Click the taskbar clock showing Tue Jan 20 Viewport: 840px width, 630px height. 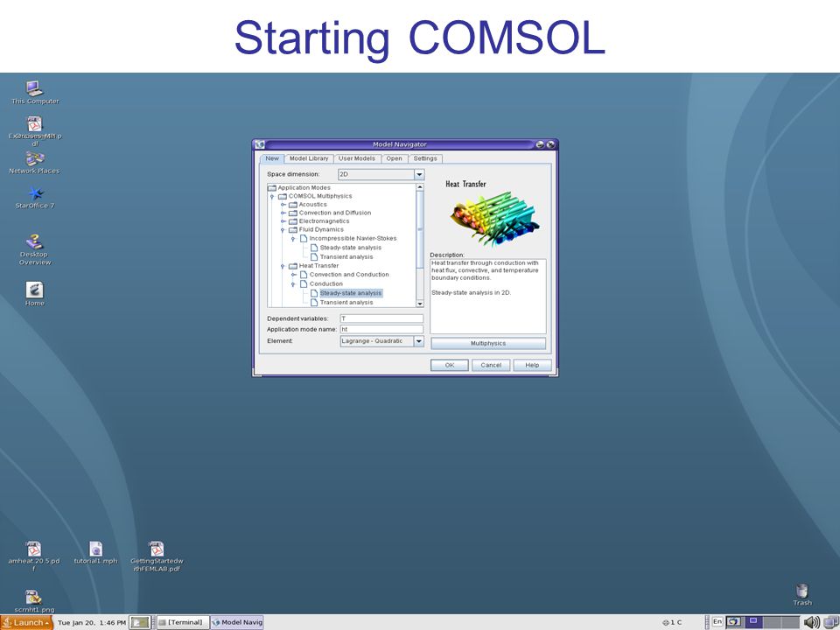(x=92, y=622)
